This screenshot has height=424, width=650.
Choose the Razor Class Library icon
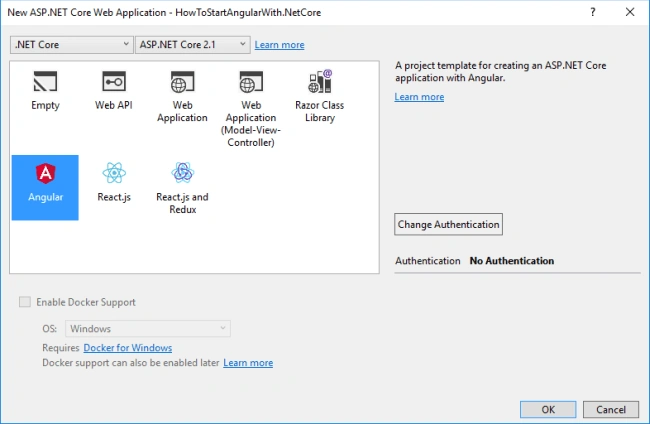click(320, 81)
